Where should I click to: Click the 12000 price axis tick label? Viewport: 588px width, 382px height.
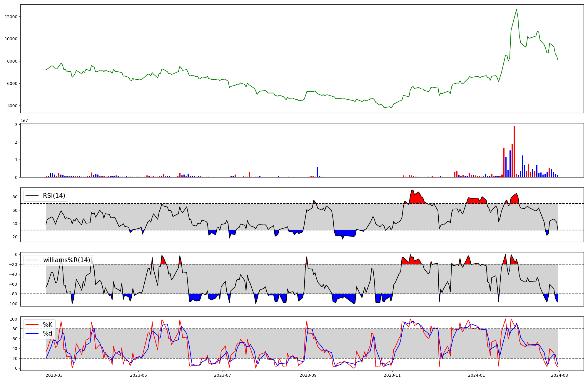point(11,17)
